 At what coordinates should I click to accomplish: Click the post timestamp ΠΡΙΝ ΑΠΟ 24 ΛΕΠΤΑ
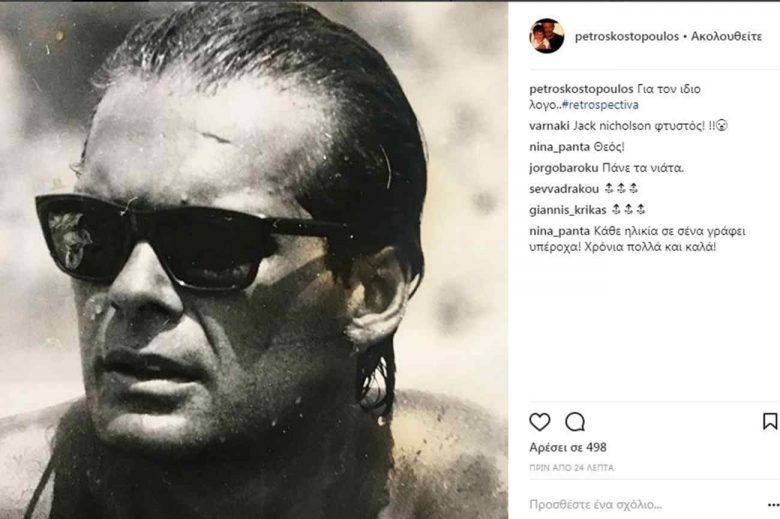pos(571,467)
